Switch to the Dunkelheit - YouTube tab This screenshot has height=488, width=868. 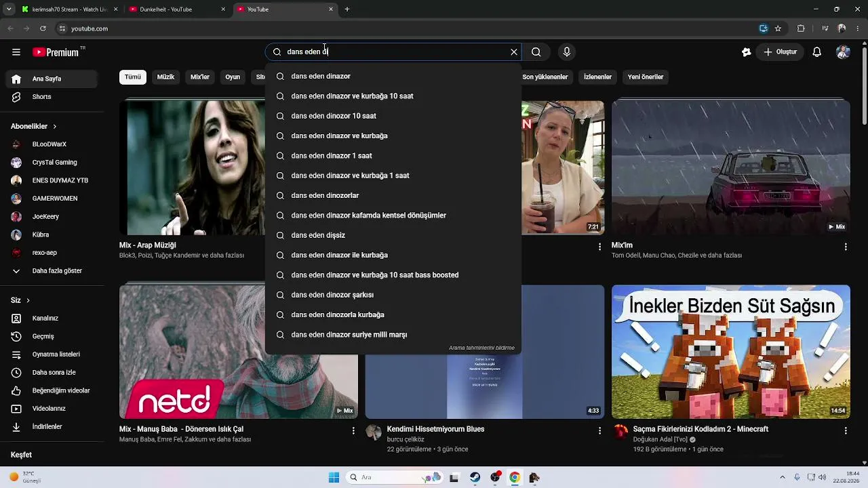[176, 9]
